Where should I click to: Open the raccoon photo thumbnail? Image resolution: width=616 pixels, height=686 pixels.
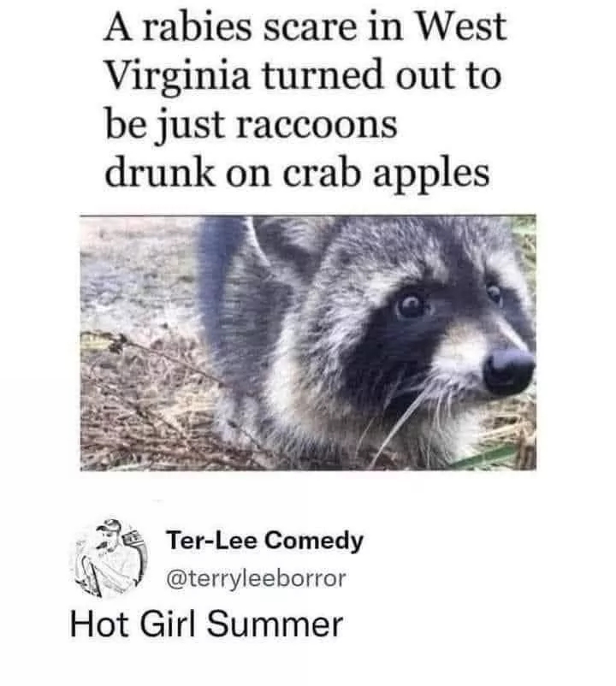[x=308, y=342]
